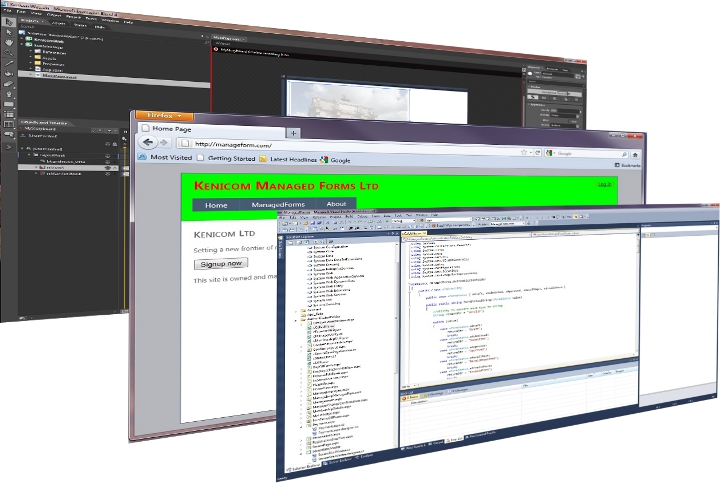Select the TextBlock tool in Blend
The width and height of the screenshot is (720, 483).
(9, 124)
